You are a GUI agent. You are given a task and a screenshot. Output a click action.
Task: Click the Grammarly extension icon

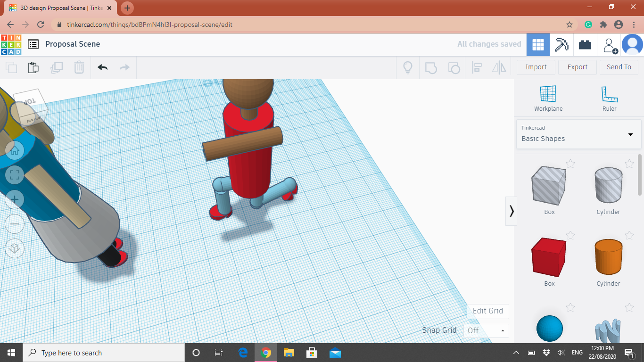[x=588, y=25]
